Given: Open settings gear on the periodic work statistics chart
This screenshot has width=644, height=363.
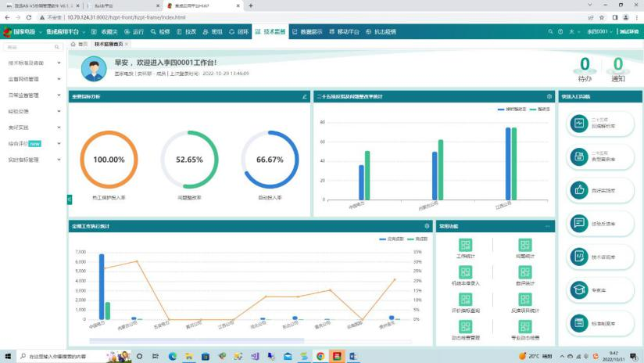Looking at the screenshot, I should [427, 226].
